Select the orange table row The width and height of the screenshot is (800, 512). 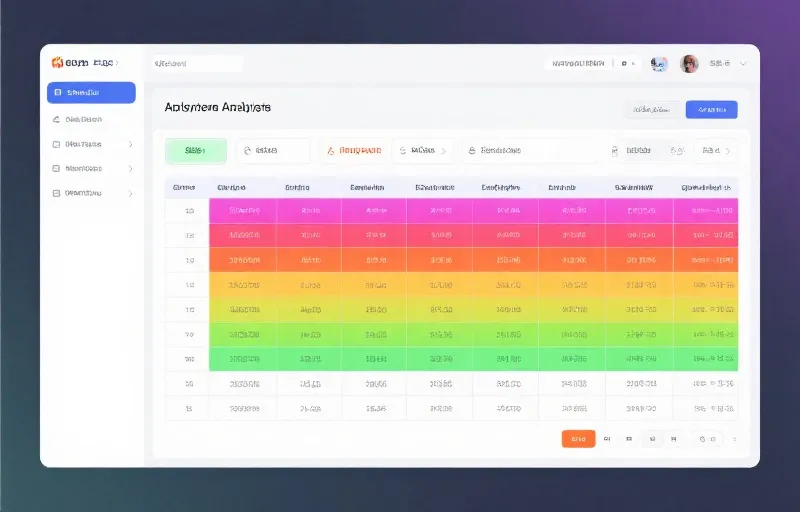(452, 260)
